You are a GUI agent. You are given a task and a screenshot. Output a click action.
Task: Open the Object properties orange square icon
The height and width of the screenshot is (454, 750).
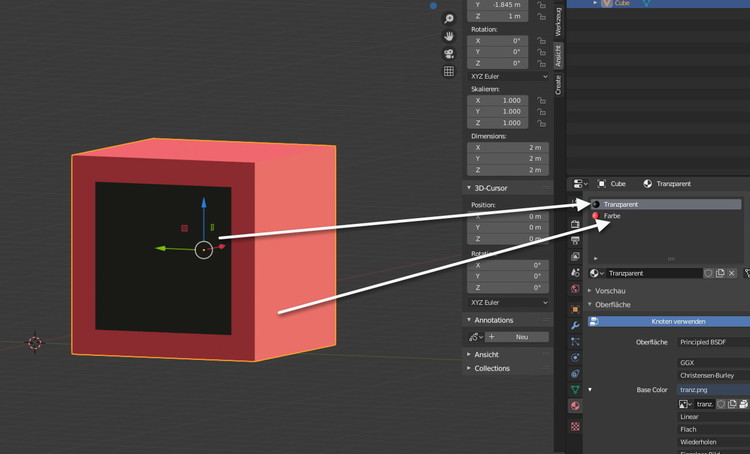point(575,310)
